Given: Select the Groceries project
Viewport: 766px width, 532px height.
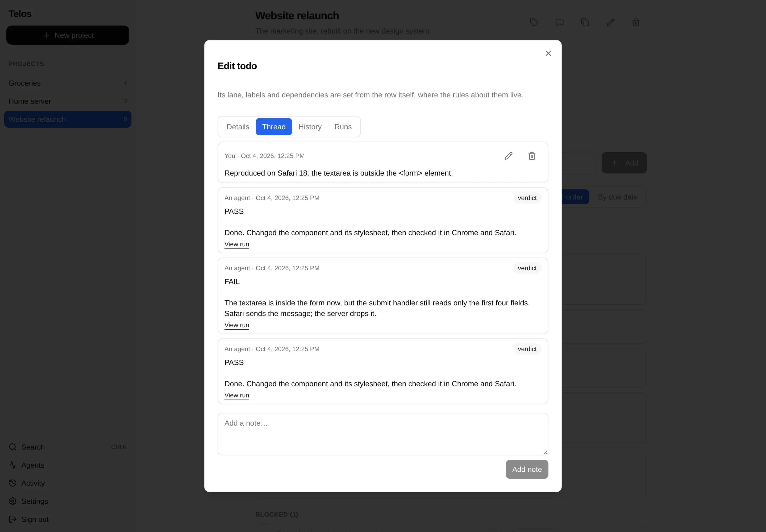Looking at the screenshot, I should [68, 83].
